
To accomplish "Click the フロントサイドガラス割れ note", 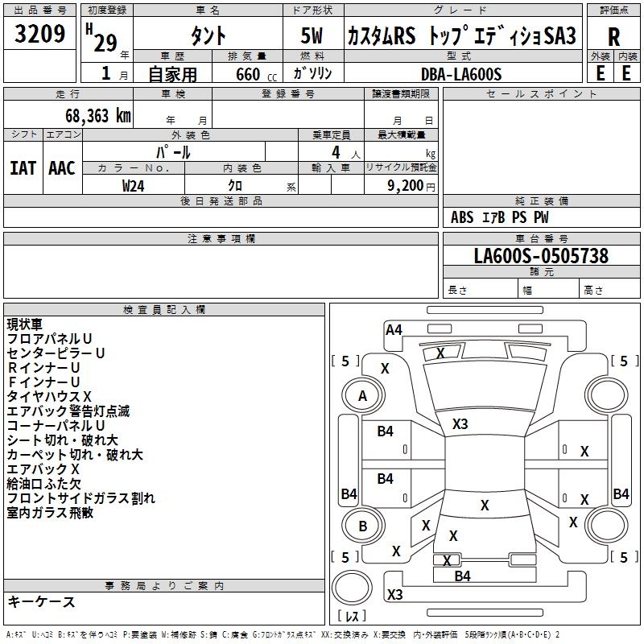I will point(80,498).
